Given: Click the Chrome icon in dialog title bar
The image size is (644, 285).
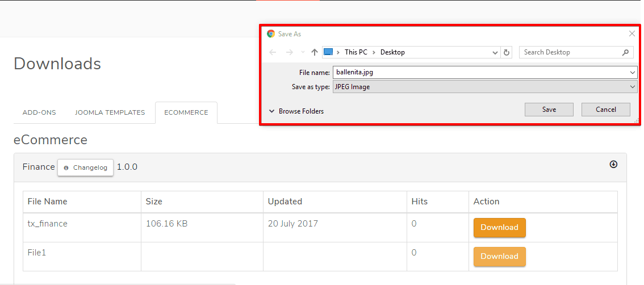Looking at the screenshot, I should 271,34.
